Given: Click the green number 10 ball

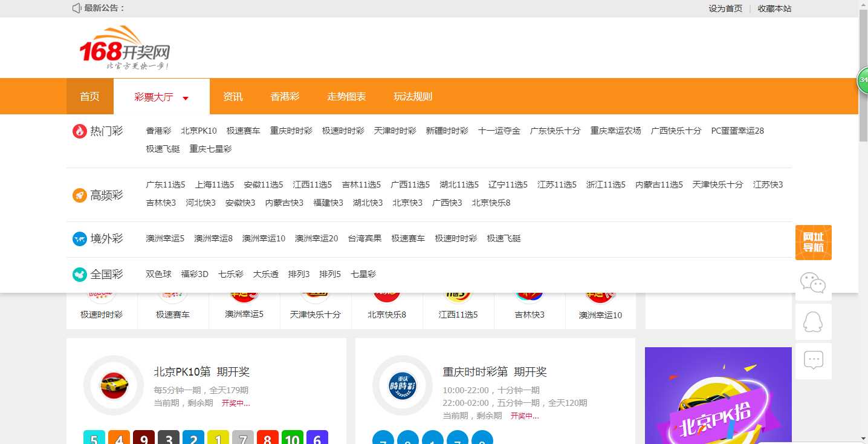Looking at the screenshot, I should click(x=293, y=437).
